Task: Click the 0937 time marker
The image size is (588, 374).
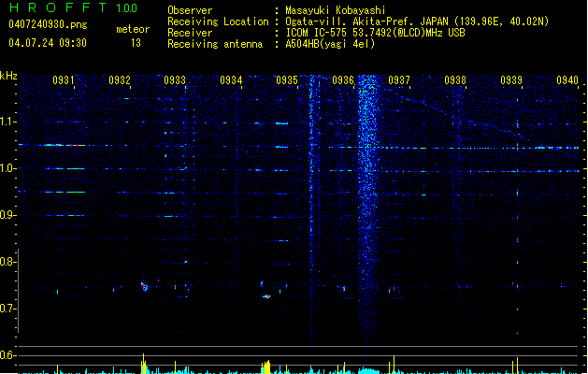Action: pos(399,80)
